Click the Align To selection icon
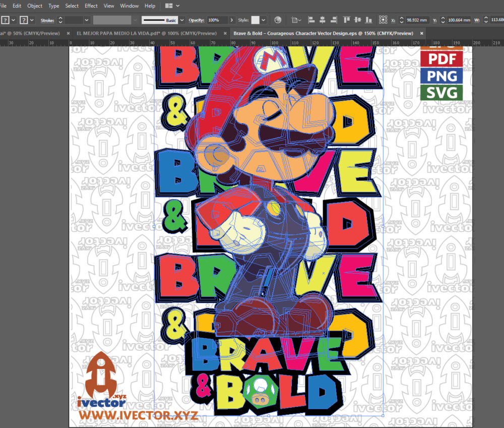504x428 pixels. point(296,20)
